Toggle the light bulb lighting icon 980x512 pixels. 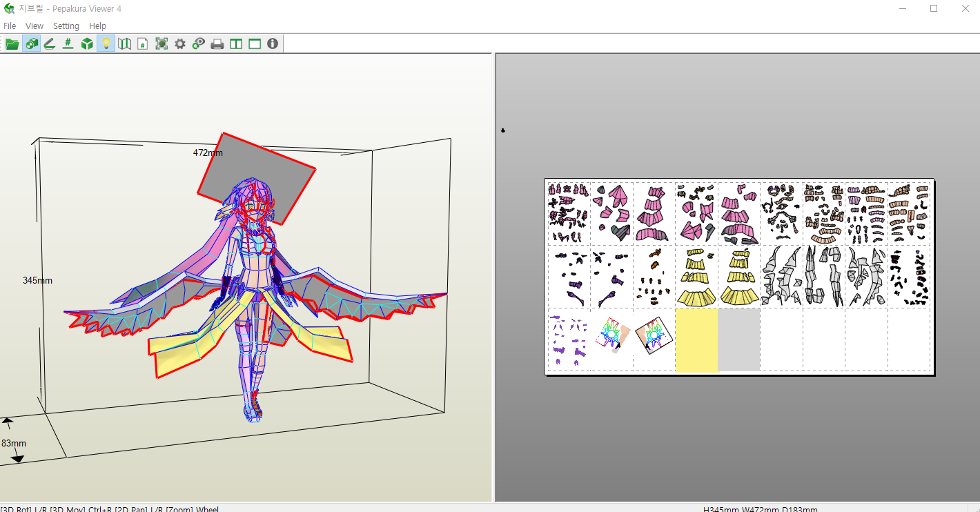(x=106, y=44)
